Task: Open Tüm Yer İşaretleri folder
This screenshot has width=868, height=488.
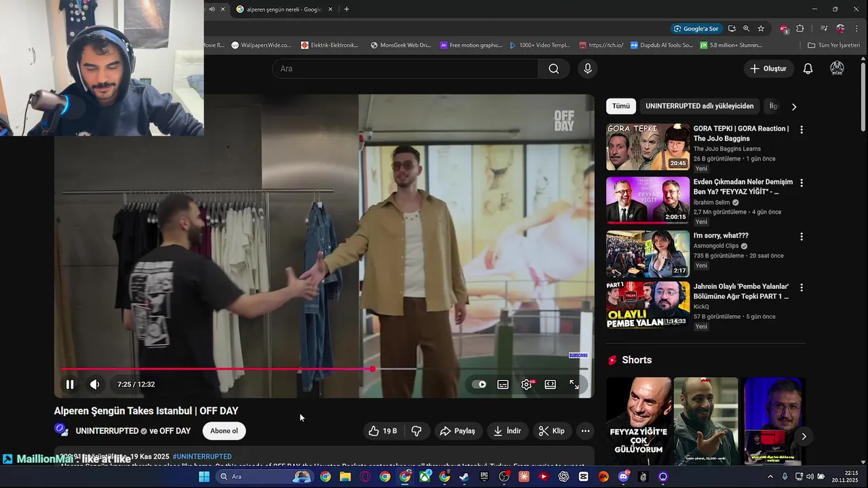Action: (833, 45)
